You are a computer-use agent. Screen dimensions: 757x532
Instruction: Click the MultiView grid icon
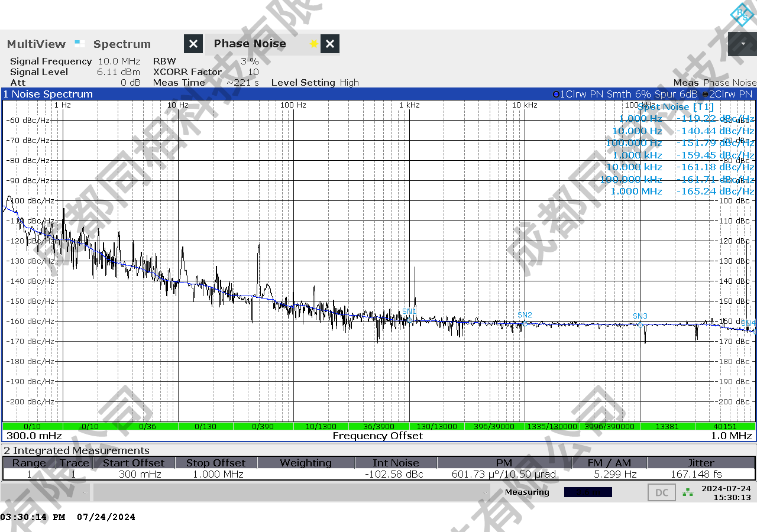tap(80, 44)
